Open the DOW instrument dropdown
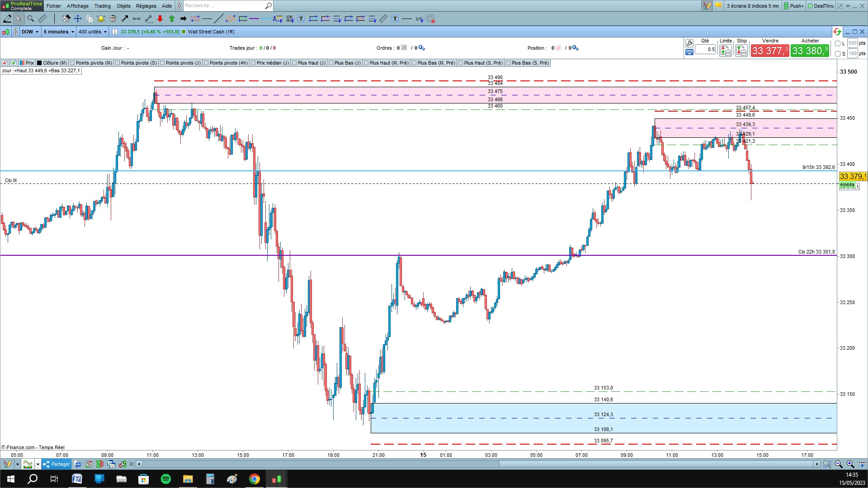This screenshot has width=868, height=488. pyautogui.click(x=30, y=32)
